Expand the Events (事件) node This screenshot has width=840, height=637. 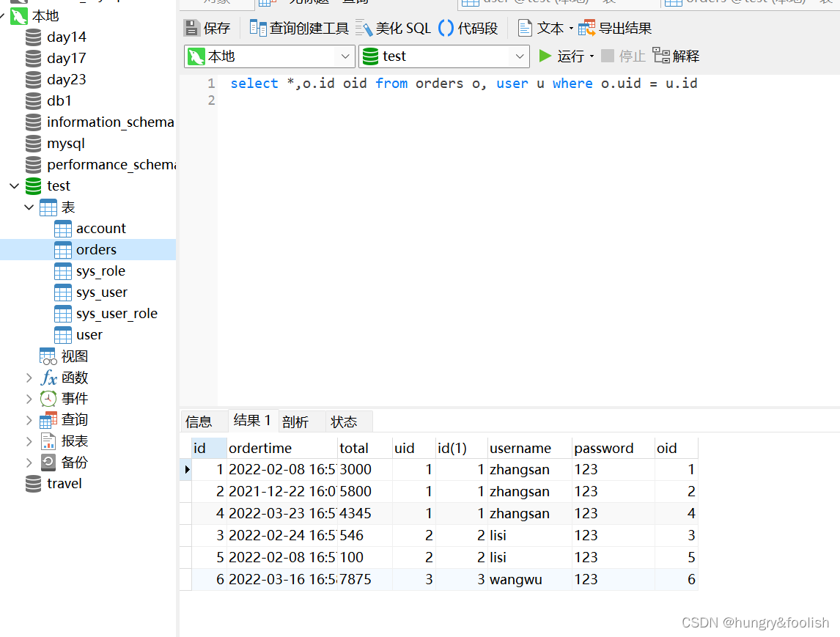29,399
